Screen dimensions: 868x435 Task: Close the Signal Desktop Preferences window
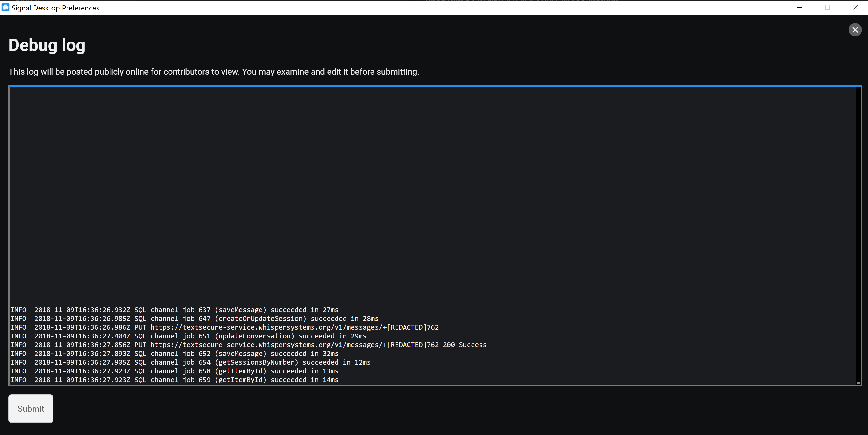[856, 8]
